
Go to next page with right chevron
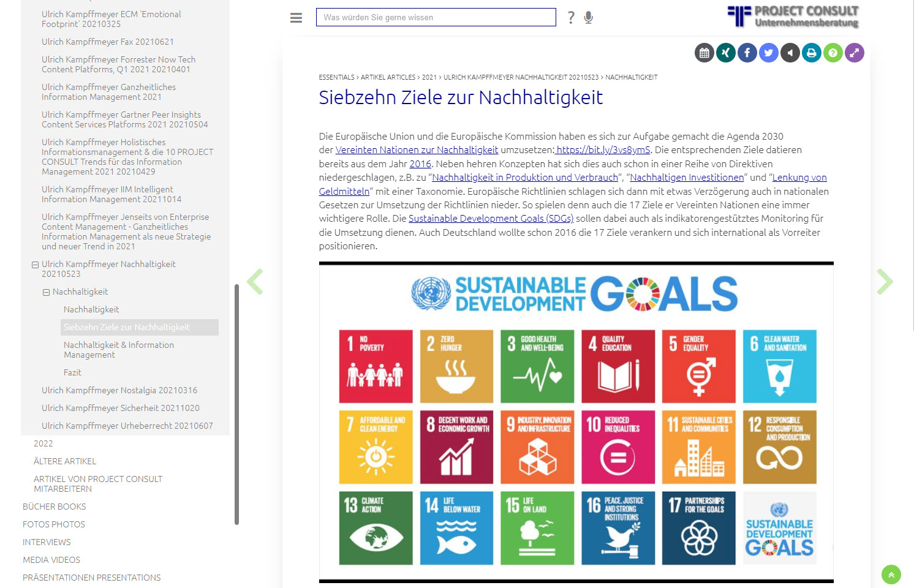(885, 282)
